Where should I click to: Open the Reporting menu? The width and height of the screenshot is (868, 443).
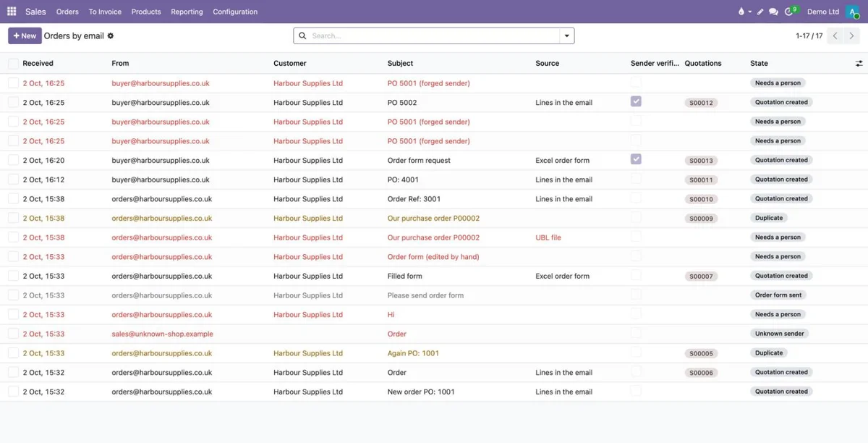[187, 12]
